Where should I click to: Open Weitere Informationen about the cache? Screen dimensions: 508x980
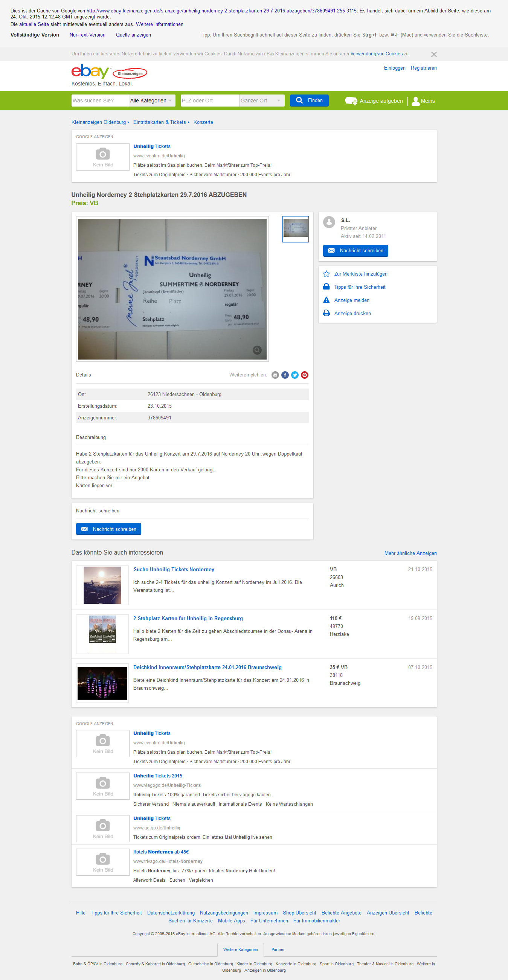tap(159, 24)
